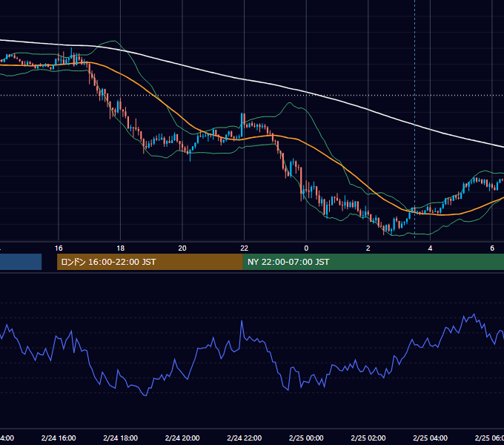The width and height of the screenshot is (504, 445).
Task: Click the 0 hour label on the chart axis
Action: tap(306, 248)
